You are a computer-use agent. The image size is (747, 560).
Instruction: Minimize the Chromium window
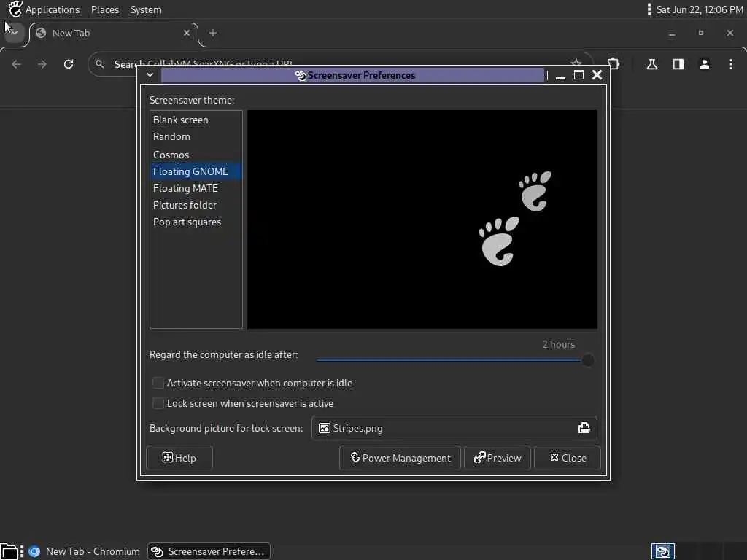point(672,33)
